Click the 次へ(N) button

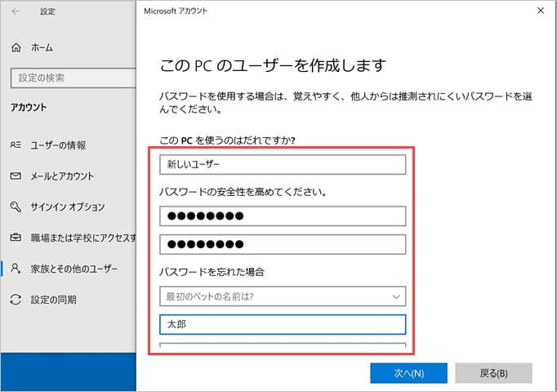tap(408, 373)
